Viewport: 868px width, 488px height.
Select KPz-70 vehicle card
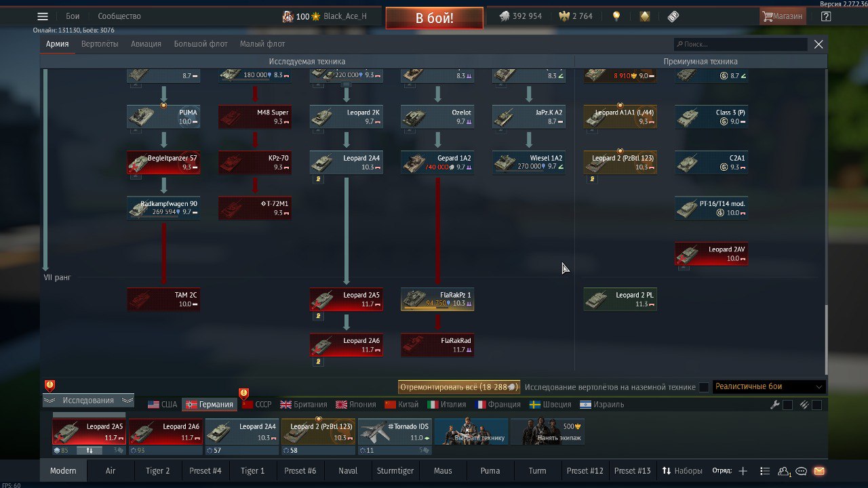255,162
